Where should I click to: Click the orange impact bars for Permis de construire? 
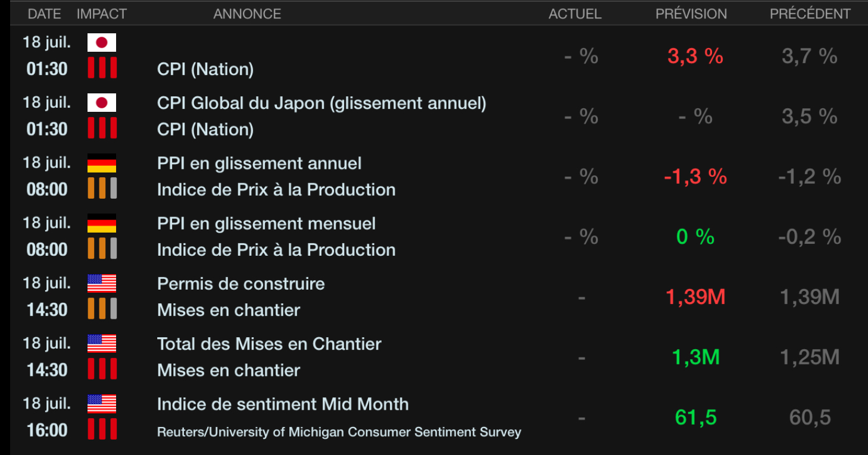point(102,309)
